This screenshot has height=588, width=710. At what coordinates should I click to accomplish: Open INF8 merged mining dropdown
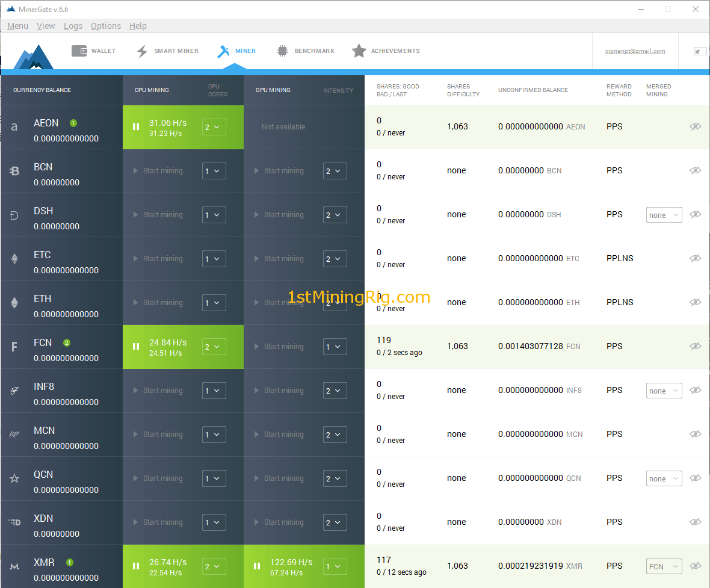(664, 391)
